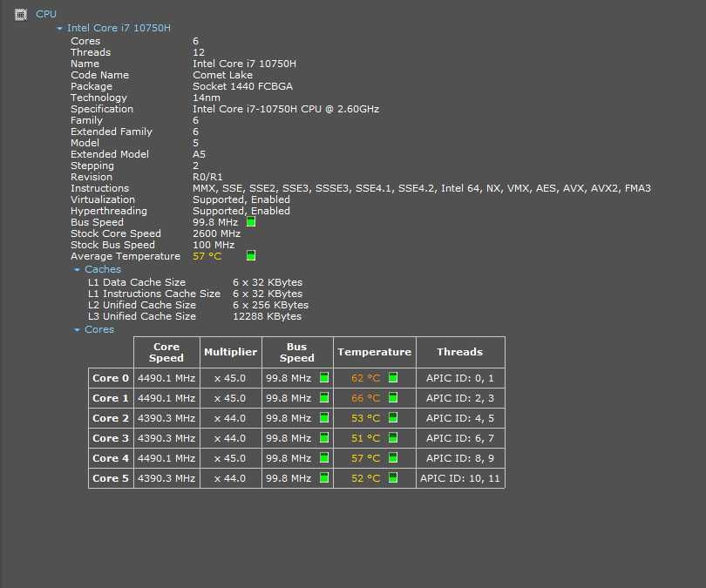
Task: Click the Threads column header
Action: point(460,352)
